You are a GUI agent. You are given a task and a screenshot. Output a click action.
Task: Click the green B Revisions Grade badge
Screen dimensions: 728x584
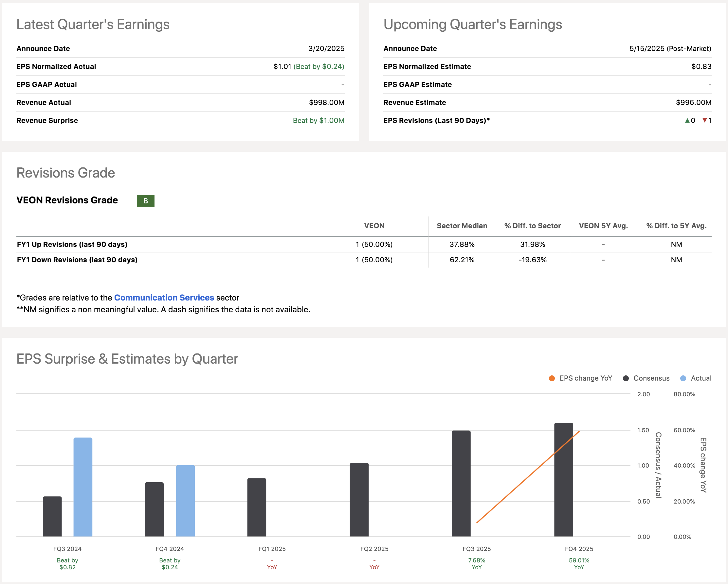click(145, 201)
